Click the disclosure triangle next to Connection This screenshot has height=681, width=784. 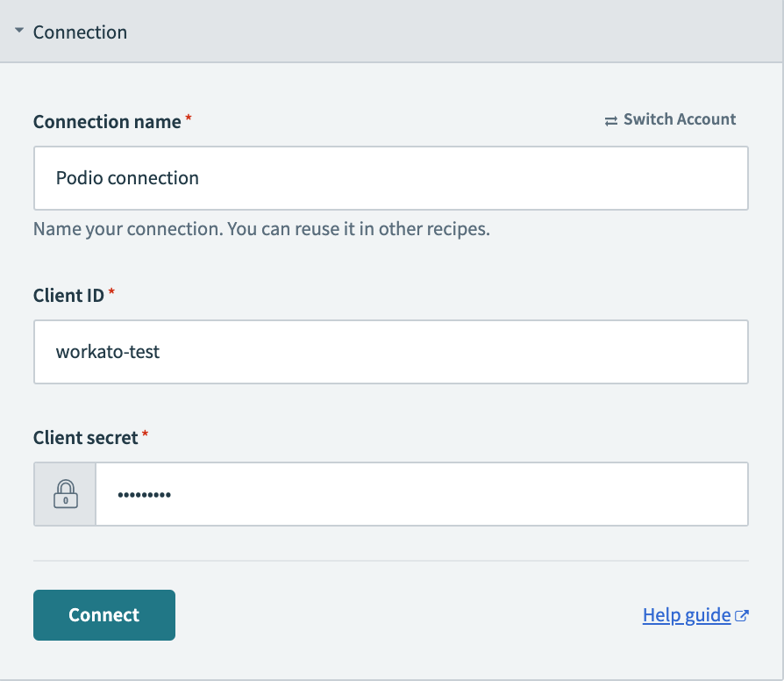click(19, 32)
